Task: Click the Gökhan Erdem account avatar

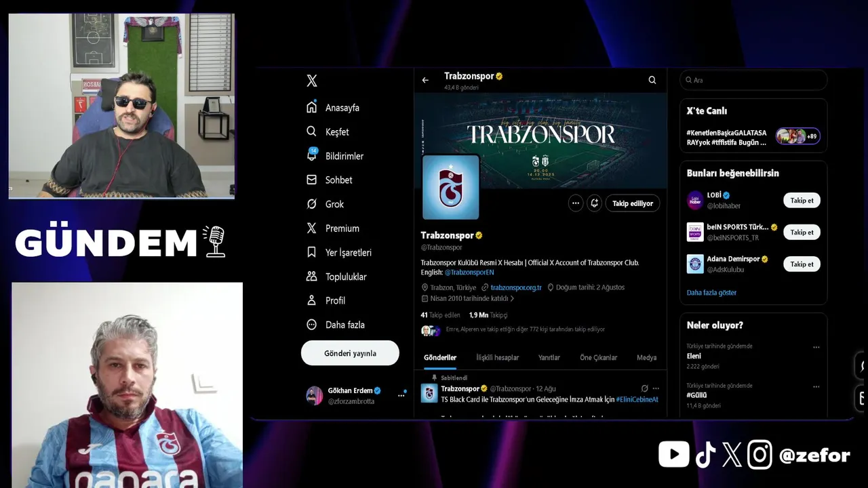Action: click(x=314, y=396)
